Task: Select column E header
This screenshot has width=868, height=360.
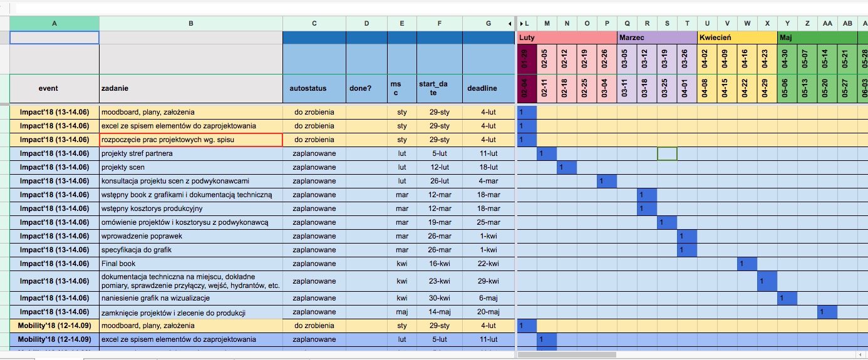Action: coord(402,24)
